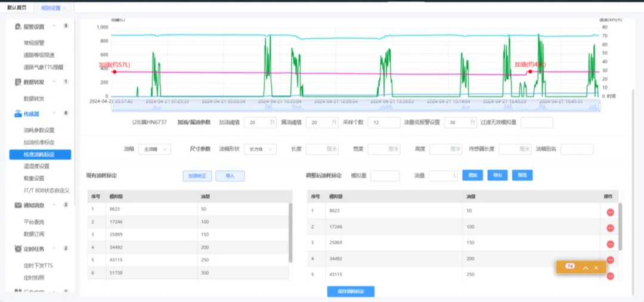Viewport: 644px width, 302px height.
Task: Open JT/T 808状态自定义 in sidebar
Action: 47,191
